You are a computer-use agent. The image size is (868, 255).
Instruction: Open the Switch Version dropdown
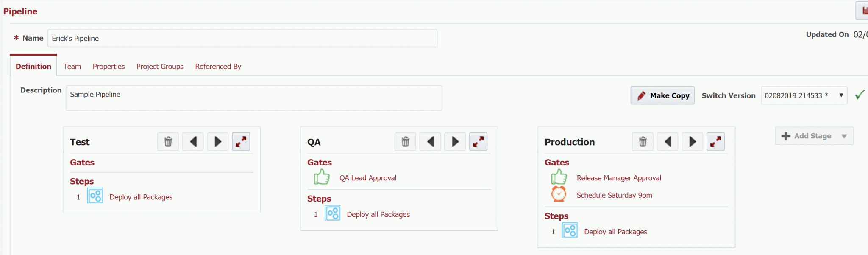804,95
